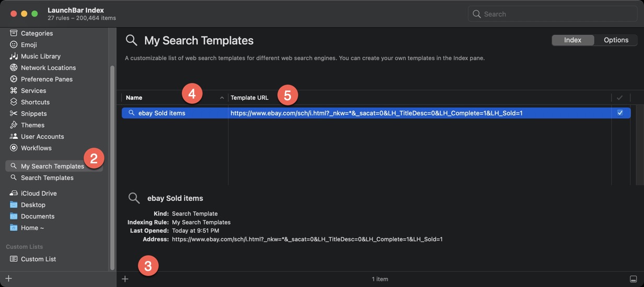Screen dimensions: 644x287
Task: Click the Preference Panes icon
Action: coord(14,79)
